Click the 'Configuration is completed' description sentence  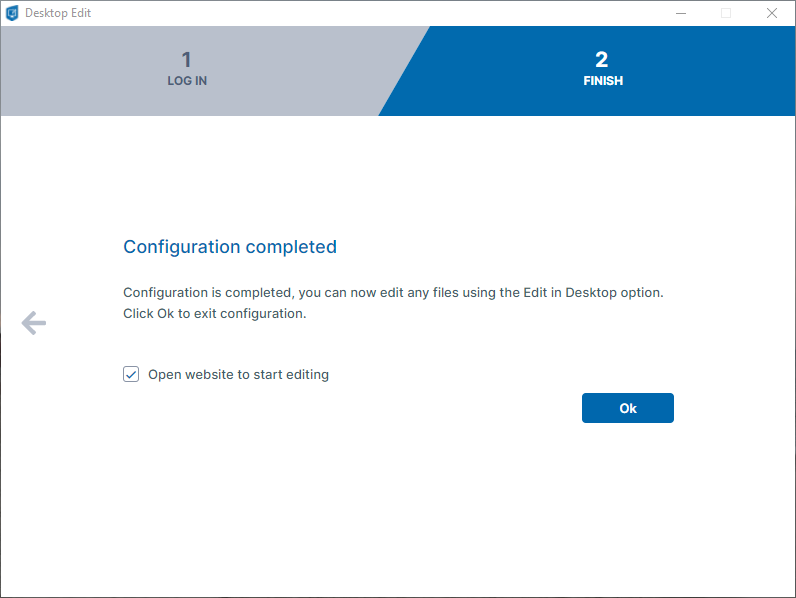point(393,293)
